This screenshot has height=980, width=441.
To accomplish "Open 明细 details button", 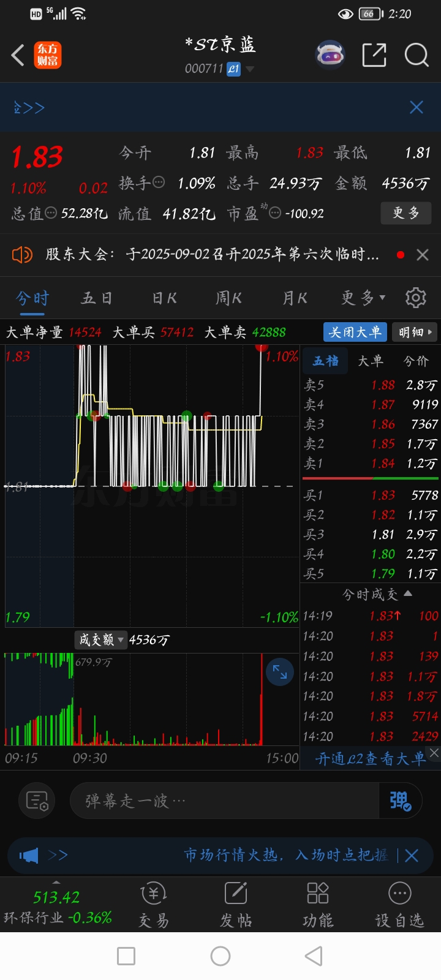I will [414, 332].
